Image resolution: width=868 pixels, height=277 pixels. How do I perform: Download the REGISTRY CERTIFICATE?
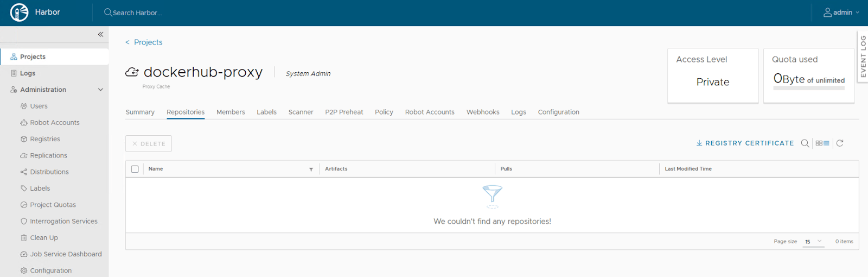pos(745,143)
